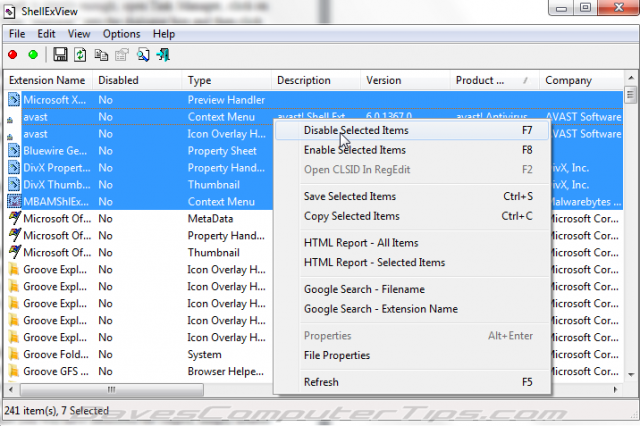Click the 'System' type cell
640x426 pixels.
tap(204, 355)
